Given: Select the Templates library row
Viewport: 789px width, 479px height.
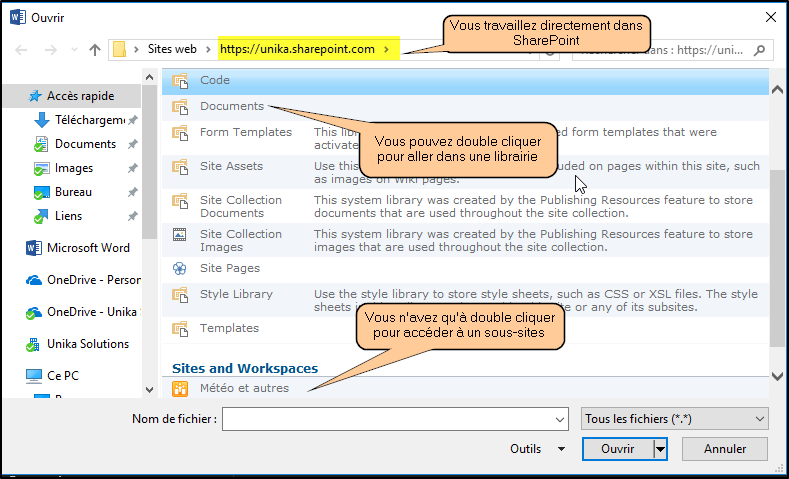Looking at the screenshot, I should [x=465, y=329].
